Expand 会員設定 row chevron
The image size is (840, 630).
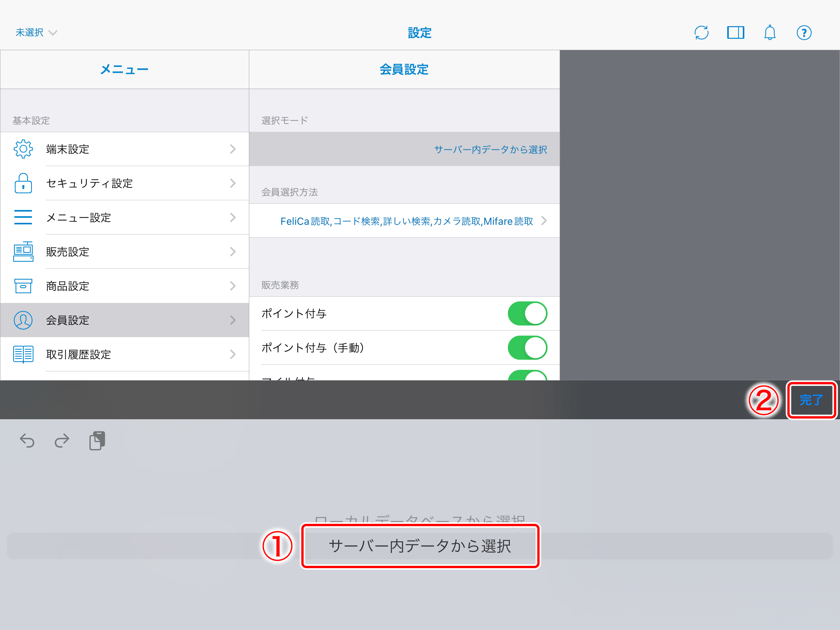click(233, 320)
